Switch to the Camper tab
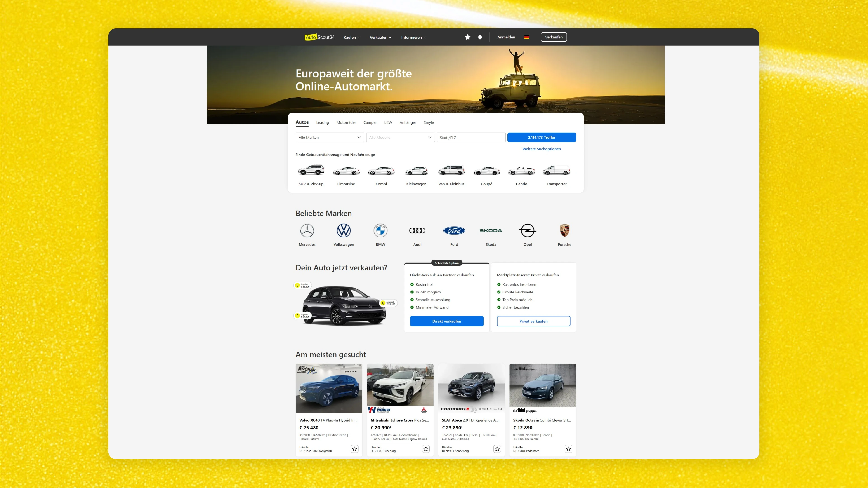 tap(370, 123)
